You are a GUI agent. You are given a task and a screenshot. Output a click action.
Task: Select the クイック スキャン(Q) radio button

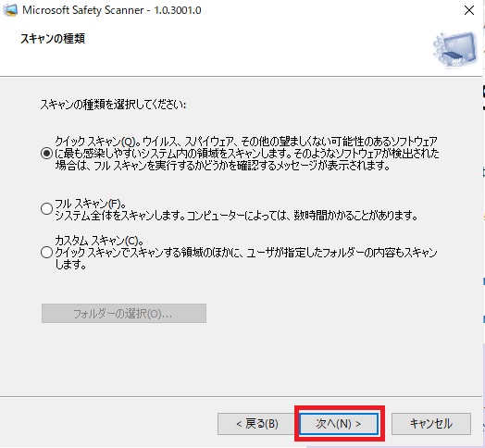(x=46, y=153)
